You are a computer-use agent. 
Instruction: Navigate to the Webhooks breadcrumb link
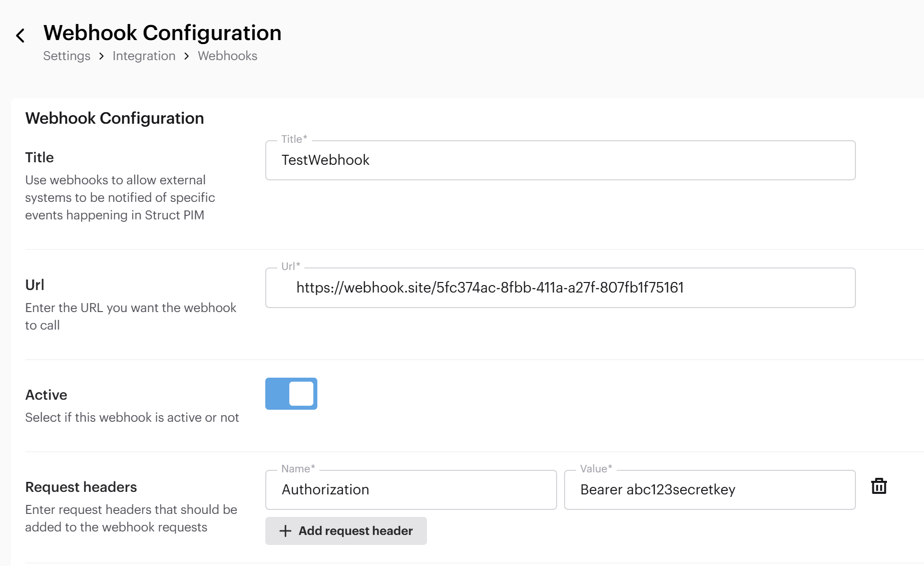coord(227,56)
